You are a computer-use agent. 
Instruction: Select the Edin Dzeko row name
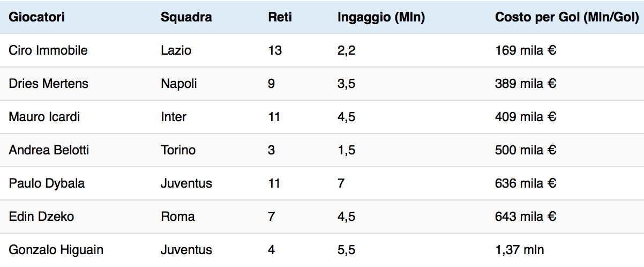[41, 217]
